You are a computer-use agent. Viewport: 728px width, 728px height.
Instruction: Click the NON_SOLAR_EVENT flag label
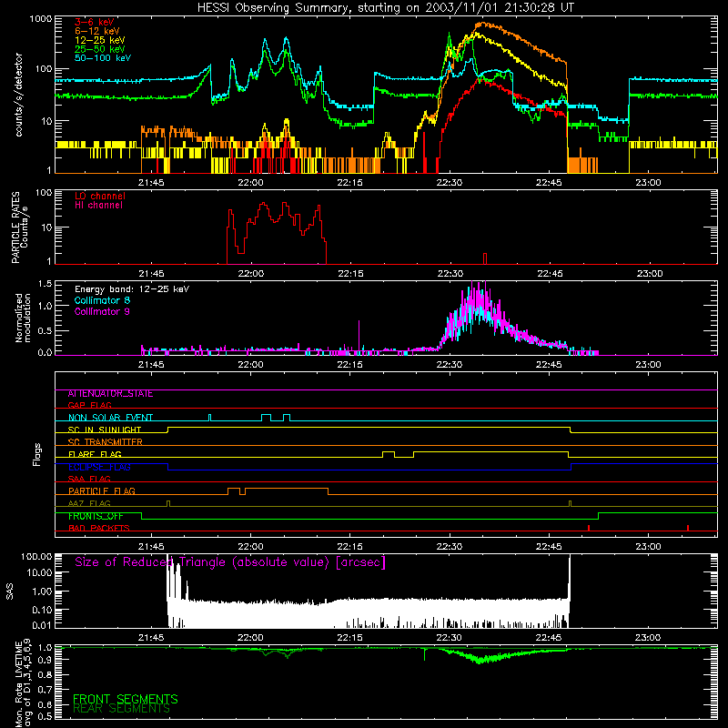(110, 418)
